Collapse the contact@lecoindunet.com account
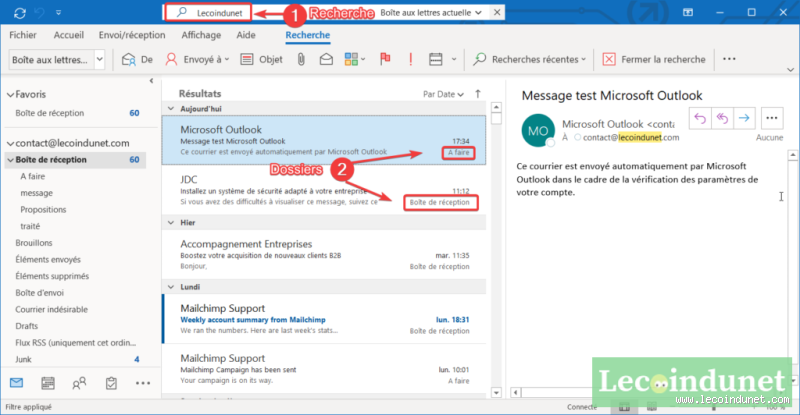Screen dimensions: 800x415 [10, 143]
